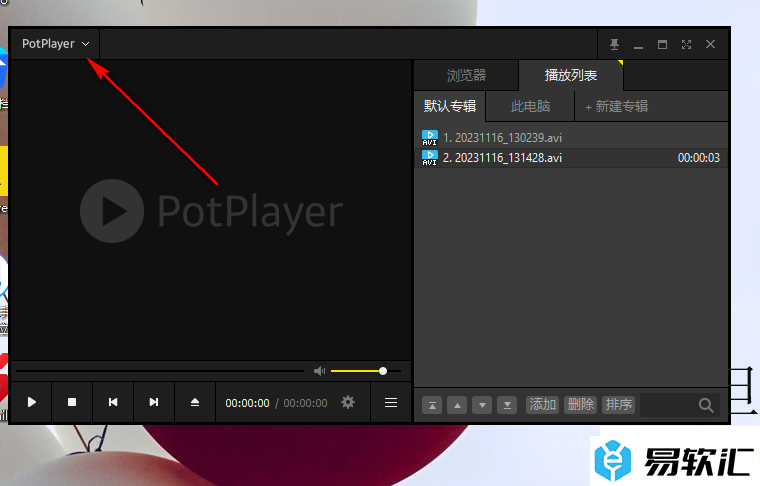Viewport: 760px width, 486px height.
Task: Open the PotPlayer main menu dropdown
Action: (55, 44)
